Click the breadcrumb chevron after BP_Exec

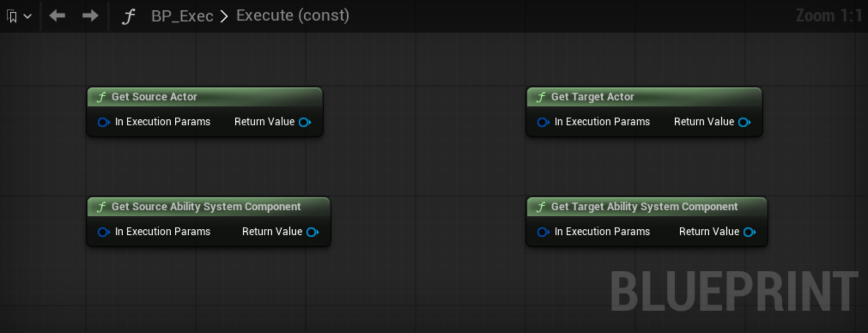224,17
